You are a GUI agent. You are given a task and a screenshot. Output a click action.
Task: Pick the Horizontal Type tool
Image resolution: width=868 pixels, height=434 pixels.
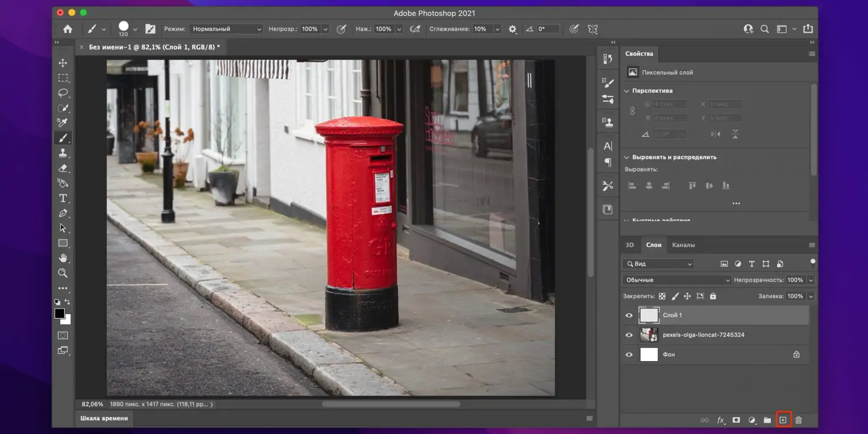pos(63,198)
